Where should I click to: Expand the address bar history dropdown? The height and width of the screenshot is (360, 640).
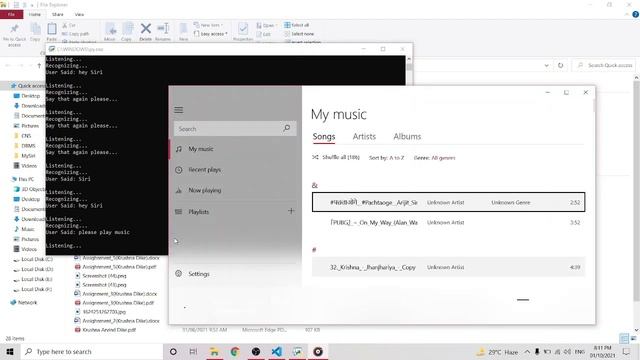click(x=547, y=65)
